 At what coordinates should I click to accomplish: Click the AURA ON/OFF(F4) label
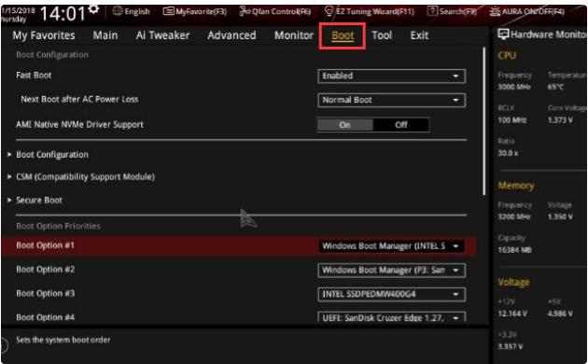point(533,11)
